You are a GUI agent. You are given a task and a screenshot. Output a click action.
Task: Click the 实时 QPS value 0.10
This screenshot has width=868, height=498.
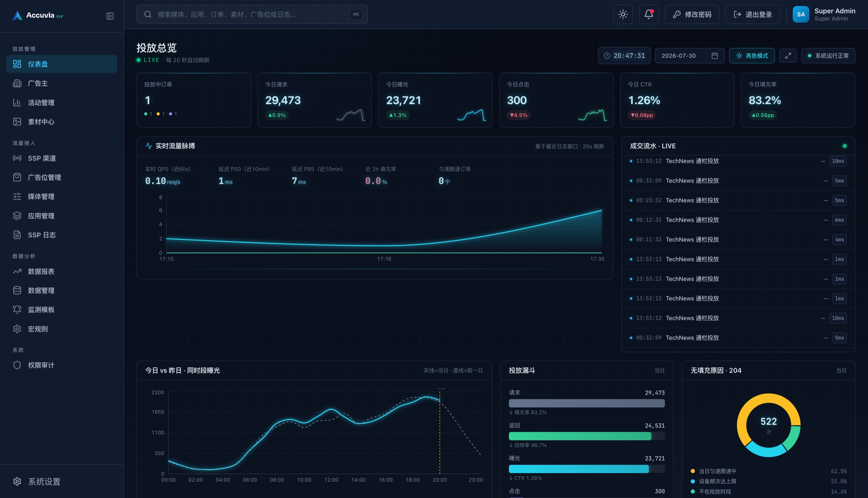(x=155, y=181)
